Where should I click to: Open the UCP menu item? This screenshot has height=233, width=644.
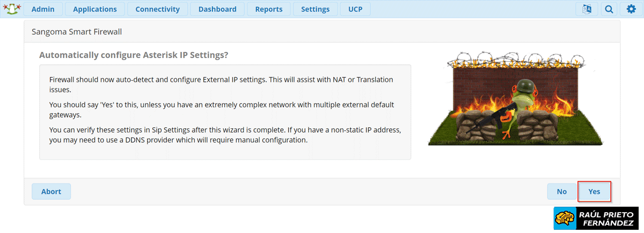[x=355, y=9]
